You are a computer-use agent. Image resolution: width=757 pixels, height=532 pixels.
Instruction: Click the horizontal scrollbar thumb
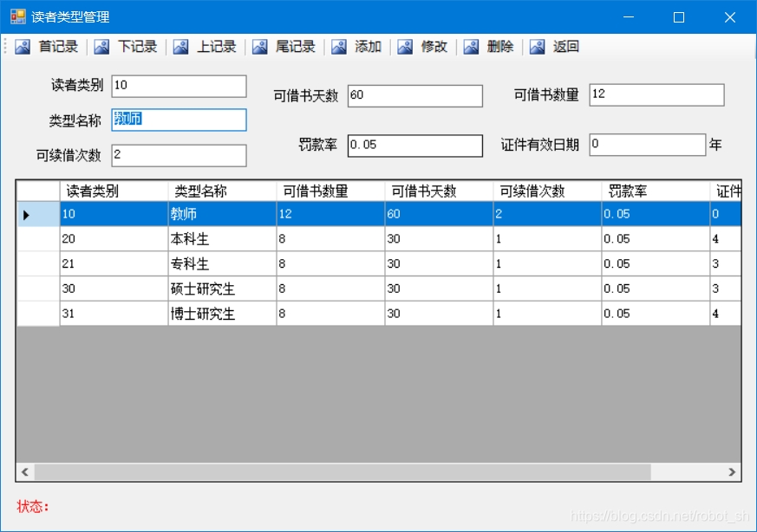pyautogui.click(x=343, y=471)
